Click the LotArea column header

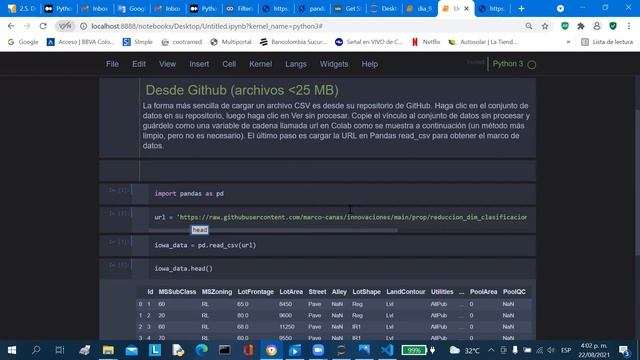pyautogui.click(x=291, y=292)
